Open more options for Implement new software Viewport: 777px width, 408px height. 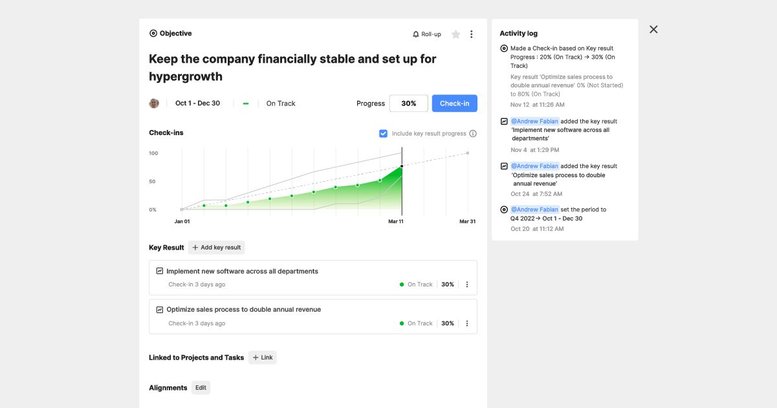coord(467,285)
